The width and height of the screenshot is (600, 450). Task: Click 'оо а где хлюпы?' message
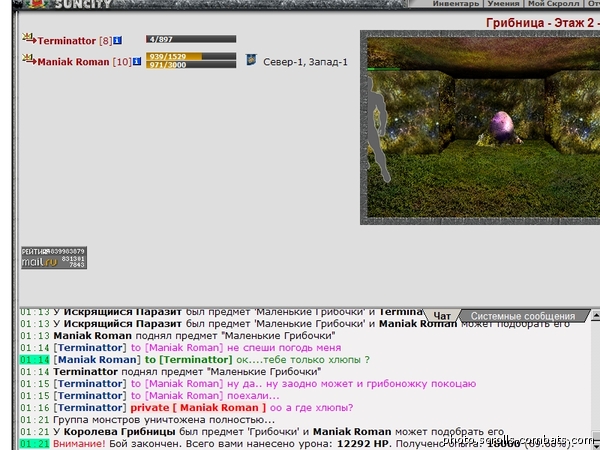(x=311, y=408)
